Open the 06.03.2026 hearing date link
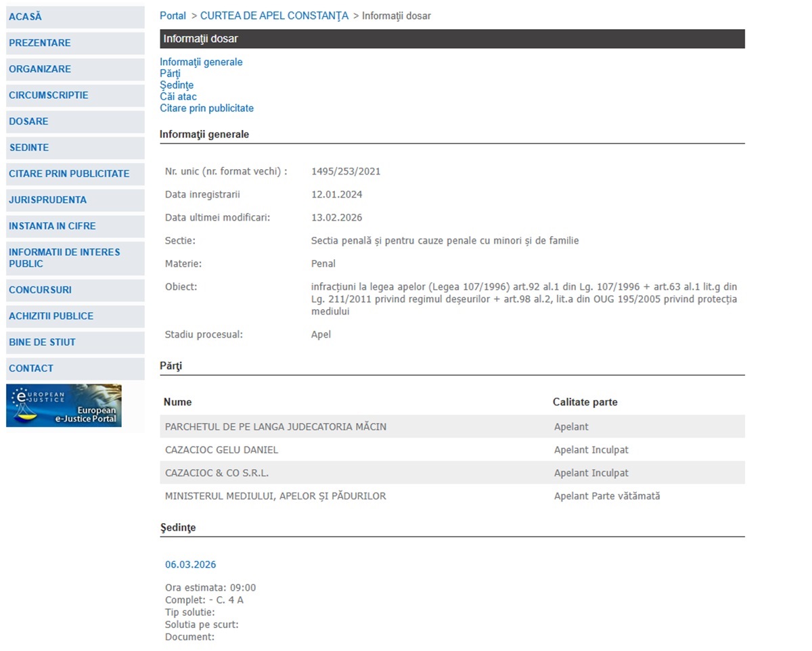The height and width of the screenshot is (651, 812). (x=191, y=565)
